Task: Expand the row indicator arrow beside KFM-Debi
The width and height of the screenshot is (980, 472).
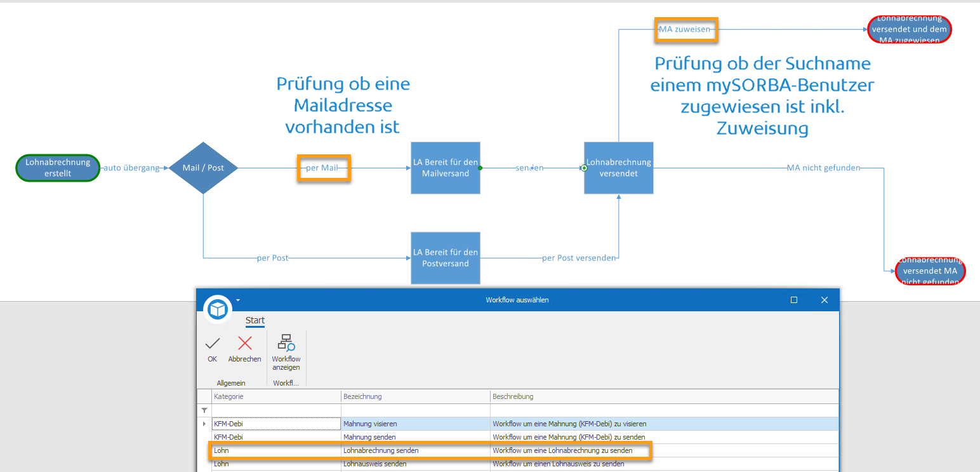Action: tap(204, 424)
